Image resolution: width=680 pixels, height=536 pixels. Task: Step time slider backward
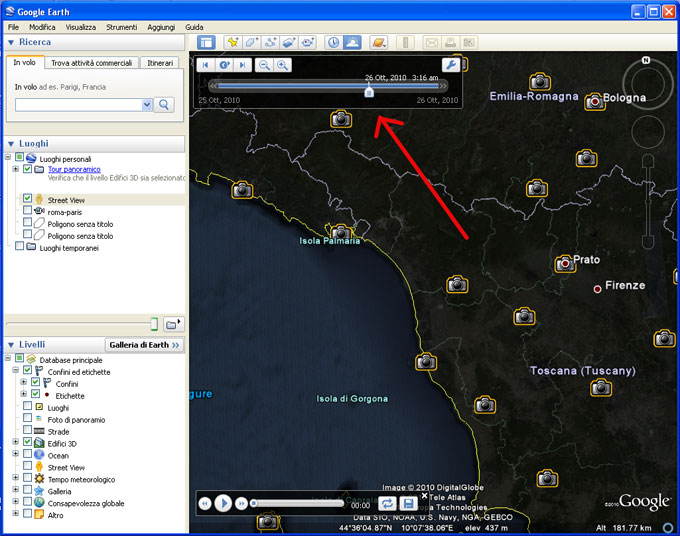click(x=206, y=65)
